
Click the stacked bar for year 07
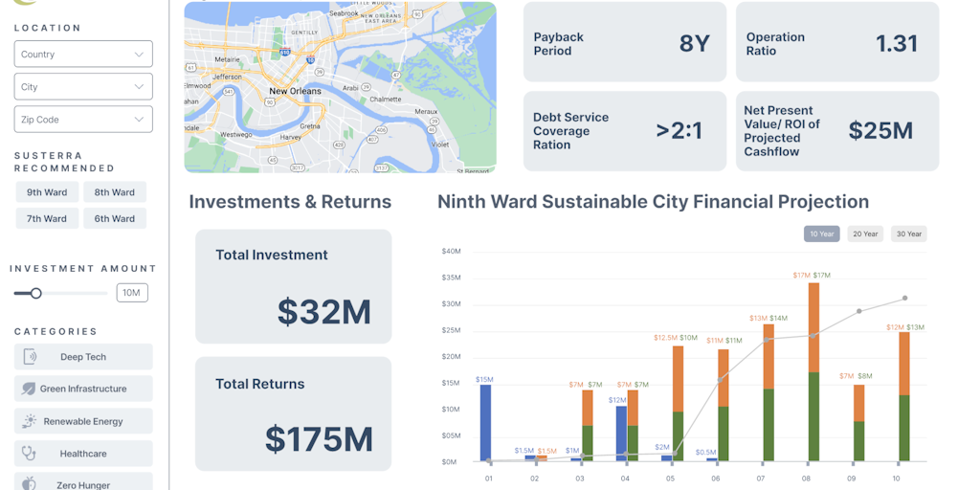click(x=768, y=392)
